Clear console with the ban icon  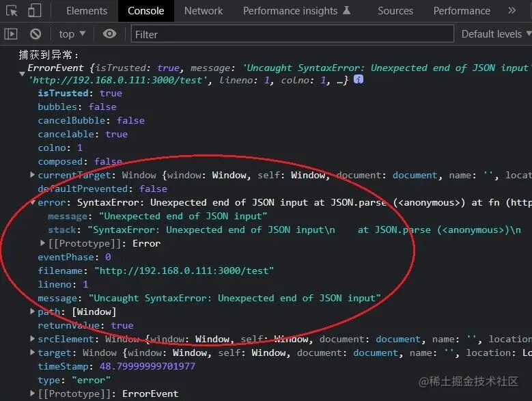coord(36,34)
